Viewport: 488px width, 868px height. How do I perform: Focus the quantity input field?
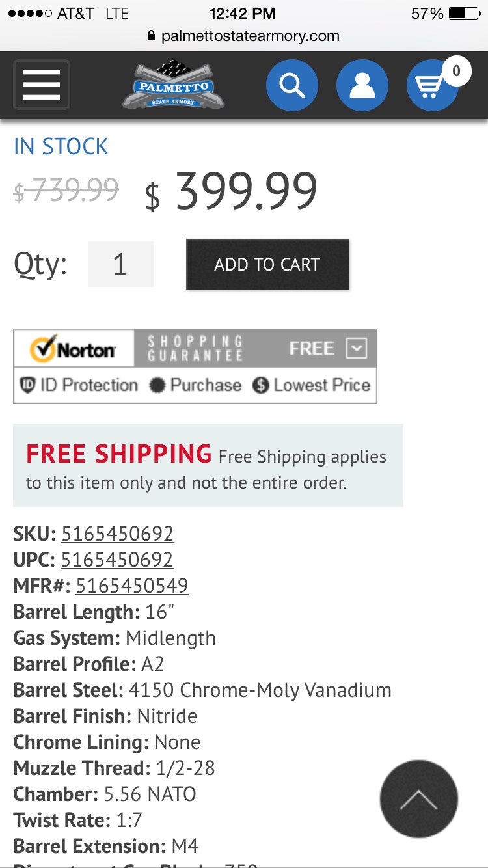coord(121,264)
